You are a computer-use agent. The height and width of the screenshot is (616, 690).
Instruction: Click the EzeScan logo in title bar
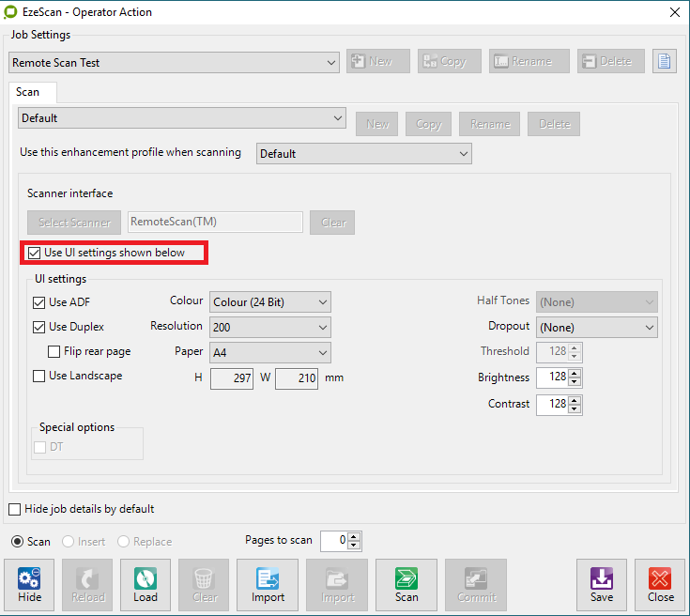(12, 12)
